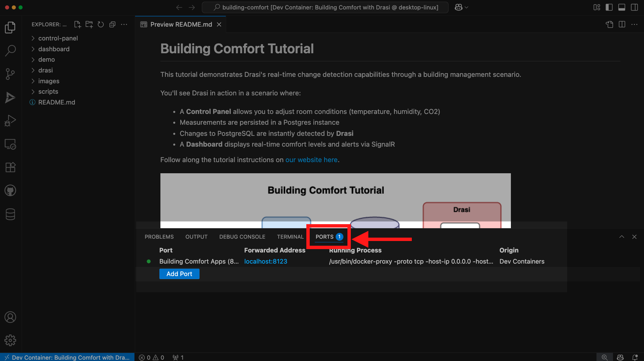The height and width of the screenshot is (361, 644).
Task: Open the Extensions view
Action: (10, 167)
